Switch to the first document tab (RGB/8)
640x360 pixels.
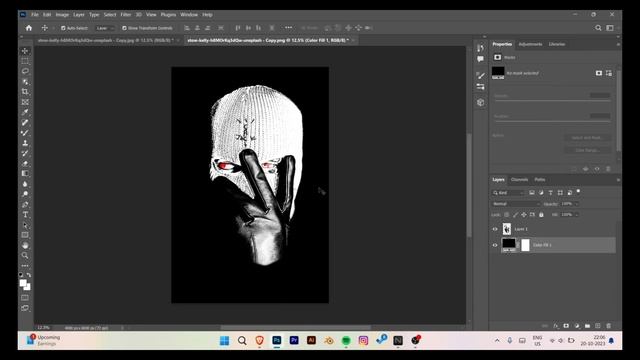[105, 40]
